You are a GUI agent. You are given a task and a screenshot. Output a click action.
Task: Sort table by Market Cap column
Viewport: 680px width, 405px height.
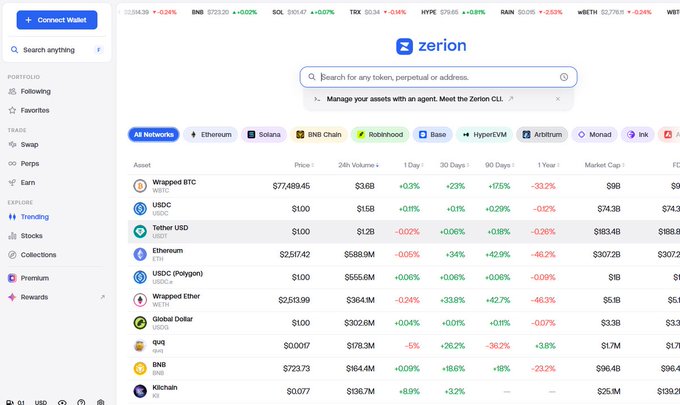(x=605, y=165)
